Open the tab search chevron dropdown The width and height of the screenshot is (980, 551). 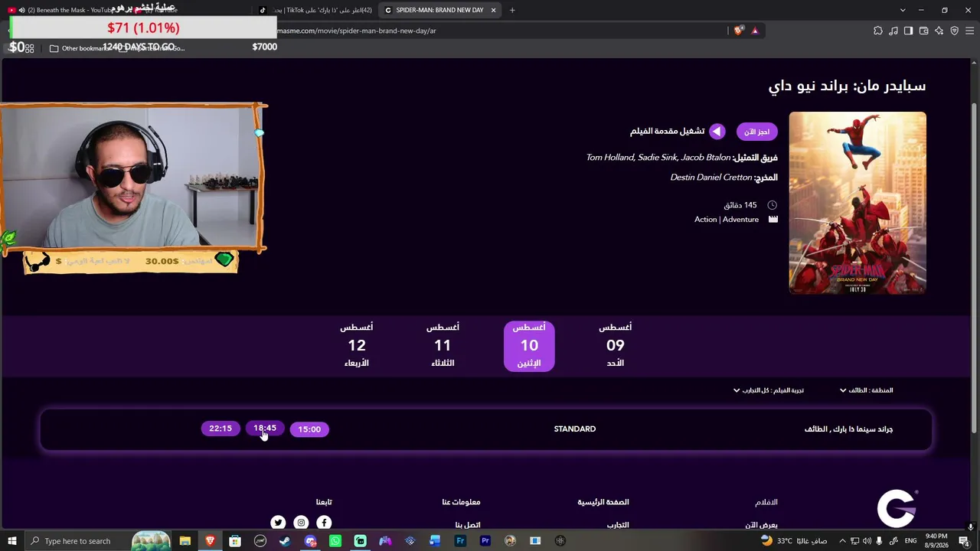[x=903, y=10]
